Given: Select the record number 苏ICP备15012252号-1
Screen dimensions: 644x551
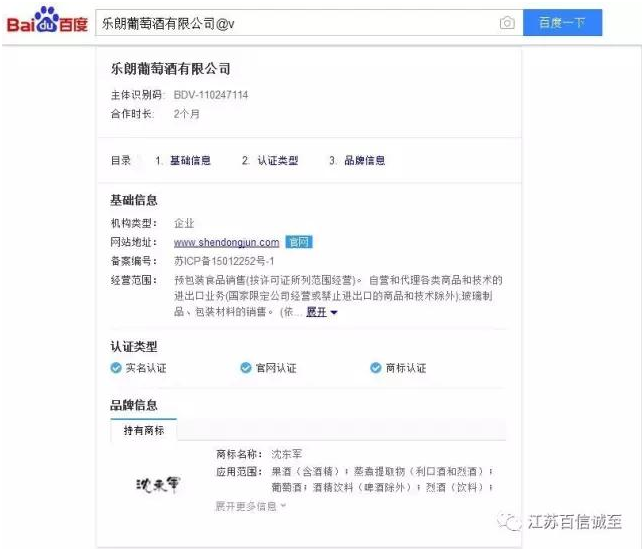Looking at the screenshot, I should pos(224,261).
